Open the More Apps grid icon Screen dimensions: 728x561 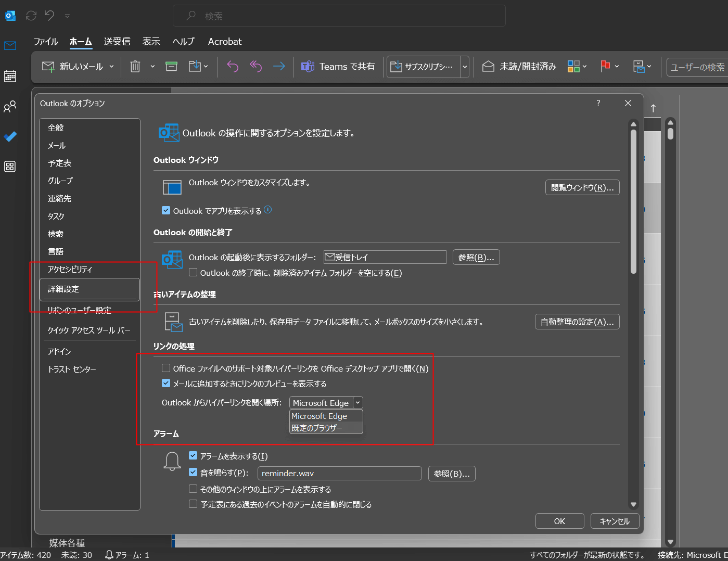[x=10, y=167]
